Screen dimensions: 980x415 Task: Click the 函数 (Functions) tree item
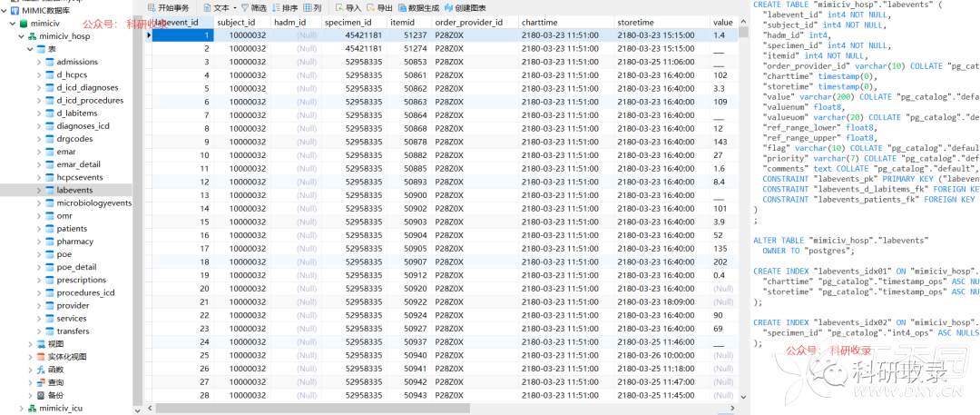(x=55, y=370)
